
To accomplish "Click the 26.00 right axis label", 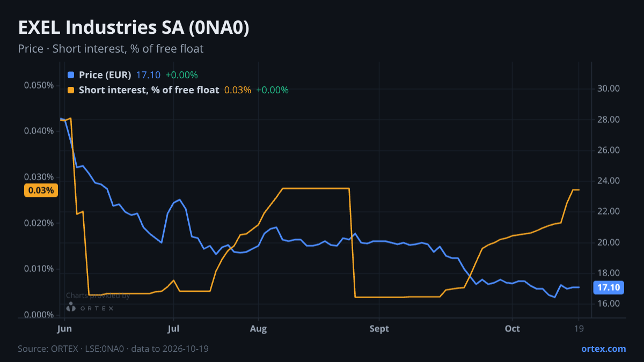I will coord(609,150).
